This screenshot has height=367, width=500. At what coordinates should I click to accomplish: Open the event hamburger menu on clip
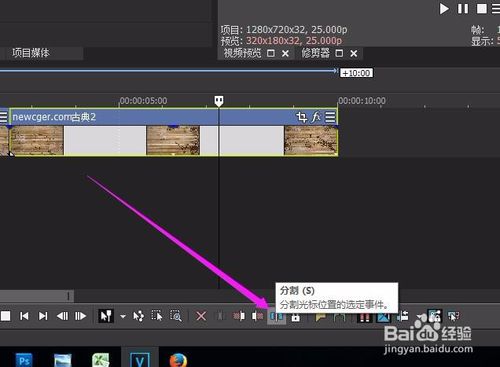click(x=330, y=117)
